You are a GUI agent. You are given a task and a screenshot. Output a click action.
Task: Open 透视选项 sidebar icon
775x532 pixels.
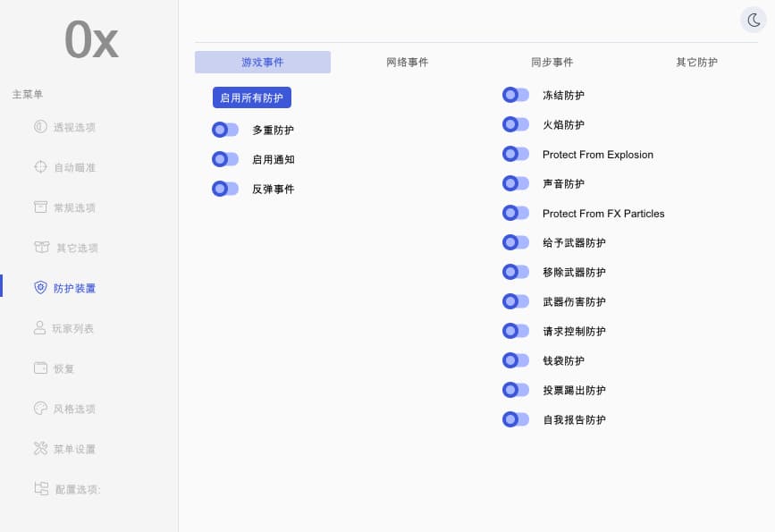(x=40, y=127)
